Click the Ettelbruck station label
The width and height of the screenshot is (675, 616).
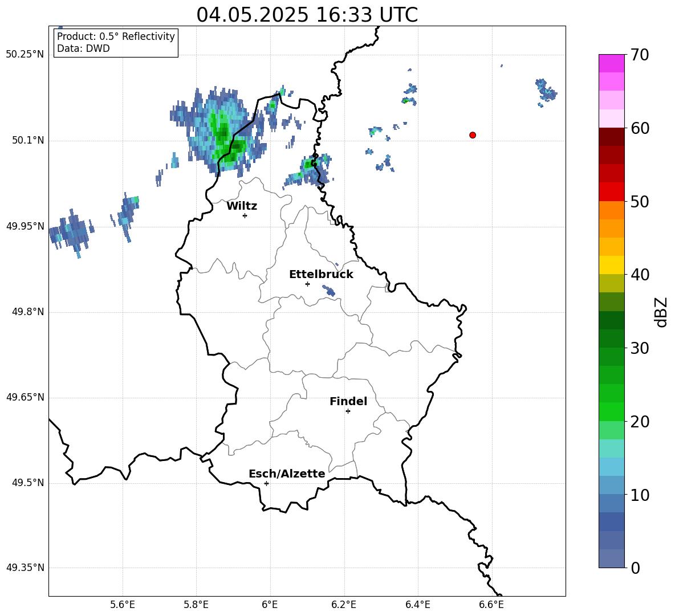(x=321, y=275)
